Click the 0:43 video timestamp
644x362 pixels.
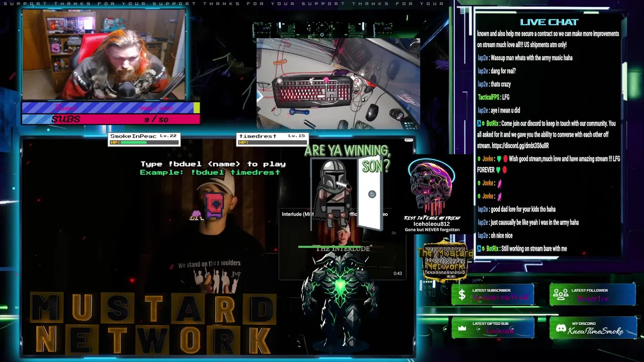point(397,274)
